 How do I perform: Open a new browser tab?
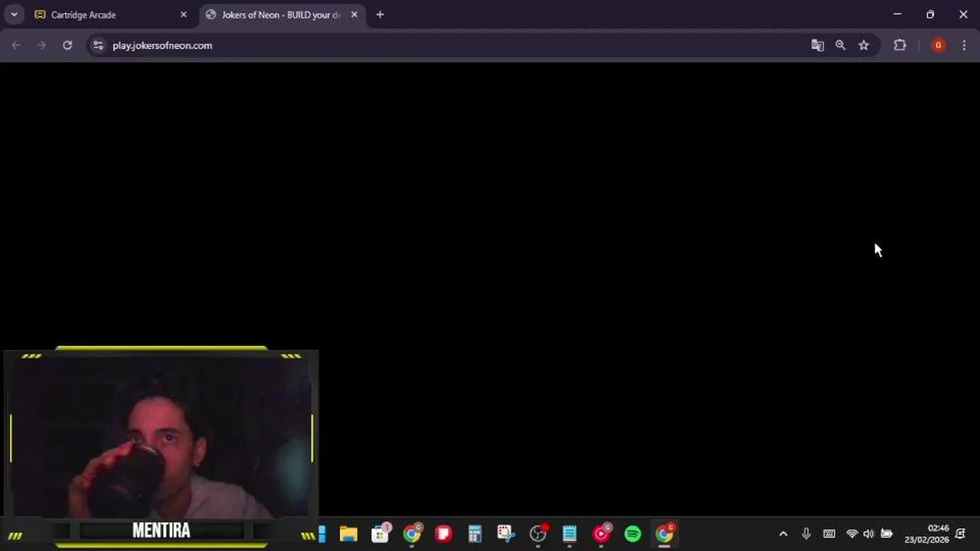pyautogui.click(x=380, y=15)
